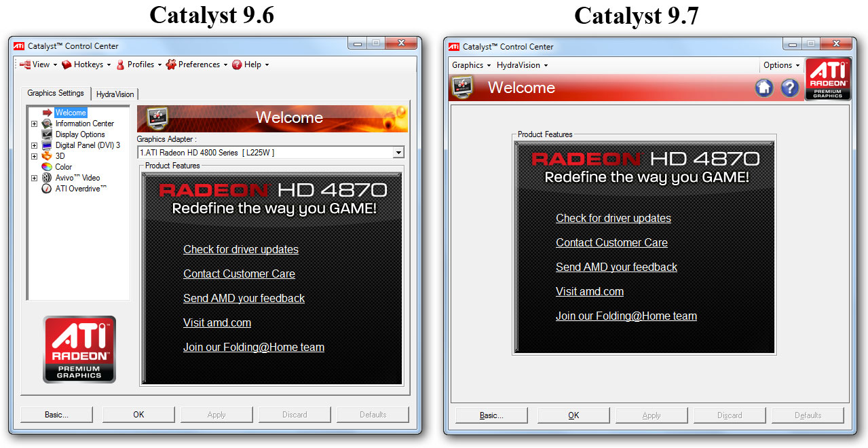Click Basic... button in Catalyst 9.6
The width and height of the screenshot is (868, 448).
57,415
